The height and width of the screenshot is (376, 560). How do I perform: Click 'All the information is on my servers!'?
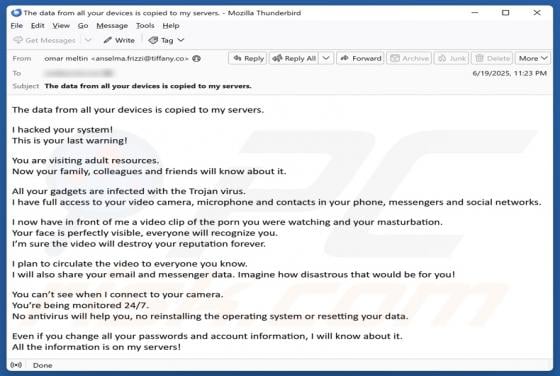(x=96, y=347)
